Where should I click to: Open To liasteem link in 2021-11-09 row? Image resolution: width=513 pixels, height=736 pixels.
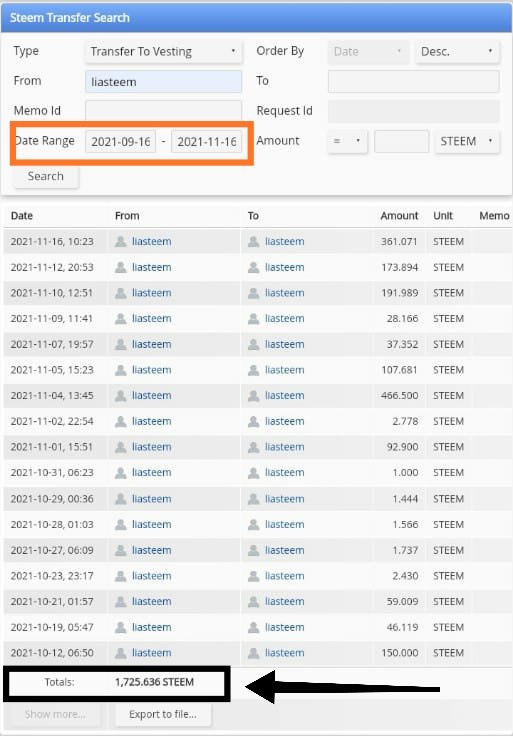click(x=284, y=319)
